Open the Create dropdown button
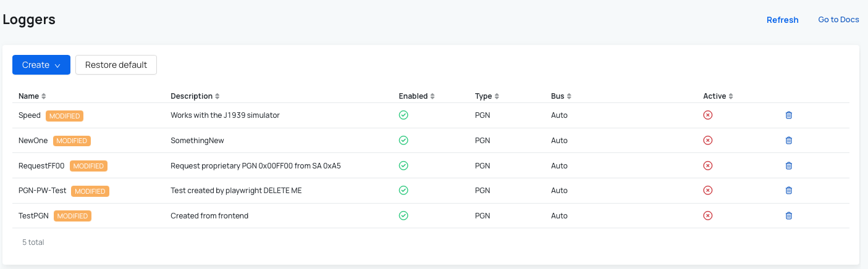Image resolution: width=868 pixels, height=269 pixels. 41,65
